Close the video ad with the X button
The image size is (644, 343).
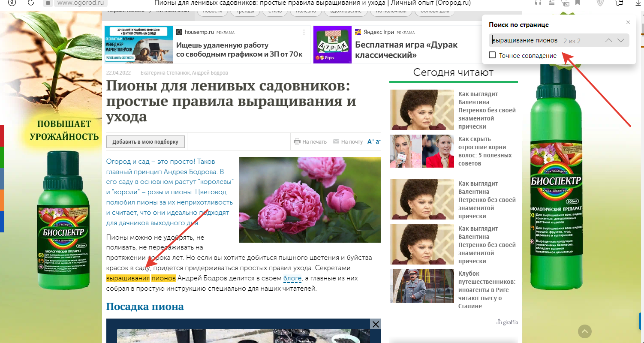[376, 325]
